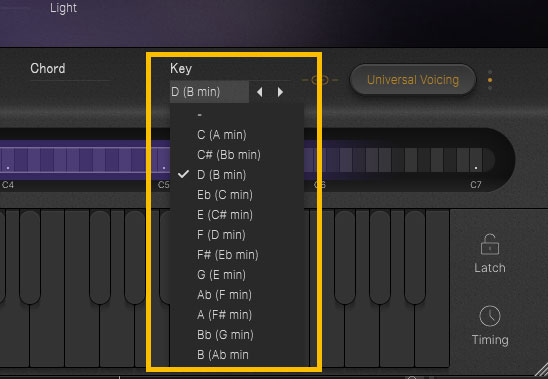Pick B (Ab min) key
548x379 pixels.
coord(237,355)
